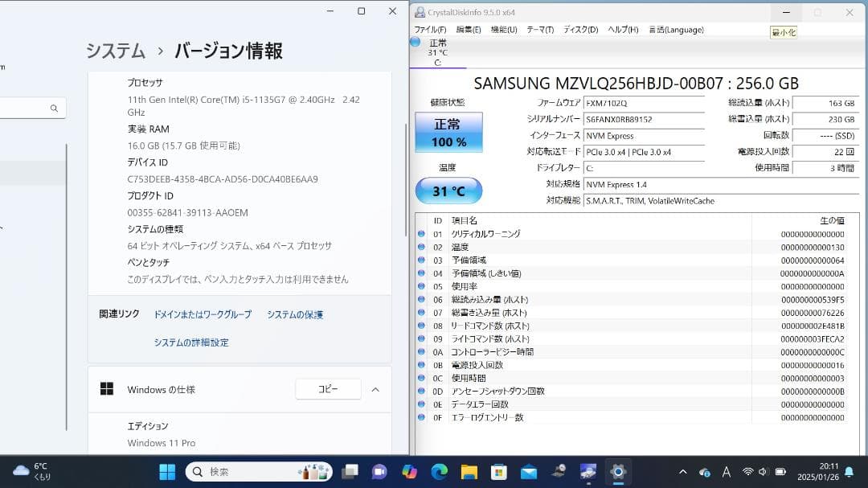Open the 機能(U) menu

(505, 30)
